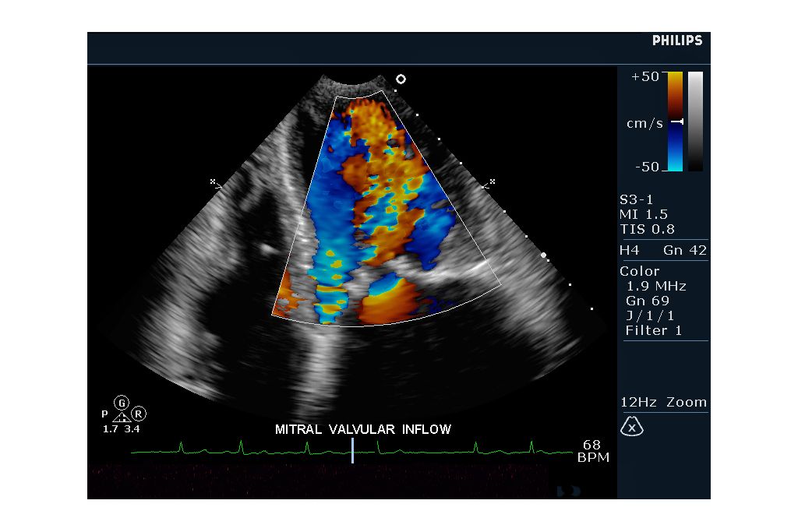Click the +50 velocity scale maximum value
The image size is (798, 532).
point(644,76)
